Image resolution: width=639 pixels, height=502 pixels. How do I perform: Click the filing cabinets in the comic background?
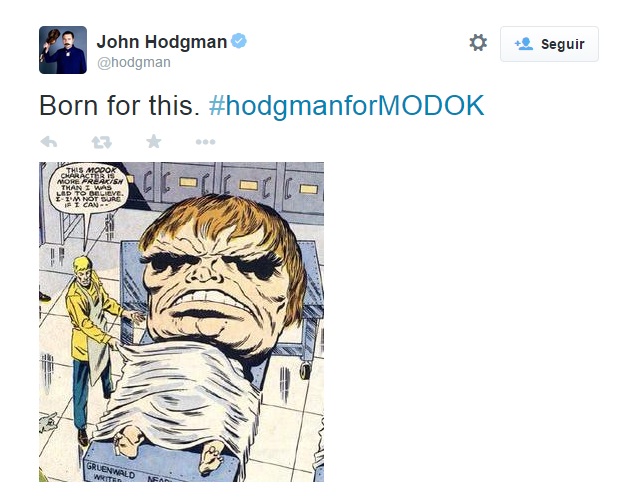[228, 183]
